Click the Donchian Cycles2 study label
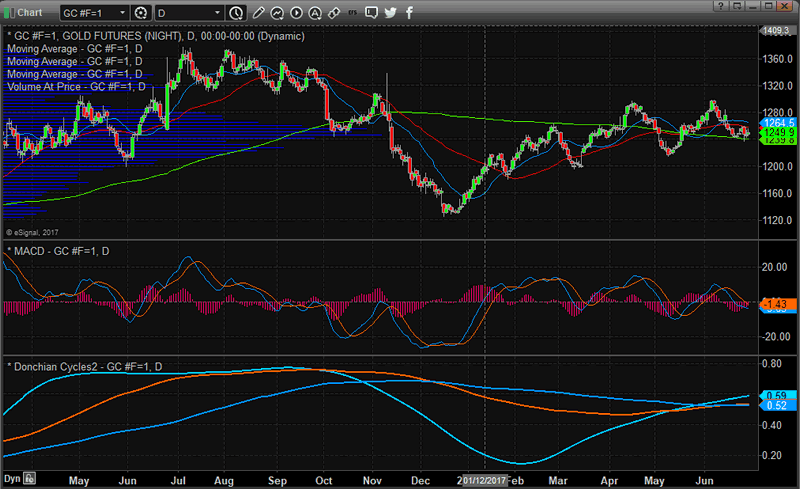 tap(84, 367)
